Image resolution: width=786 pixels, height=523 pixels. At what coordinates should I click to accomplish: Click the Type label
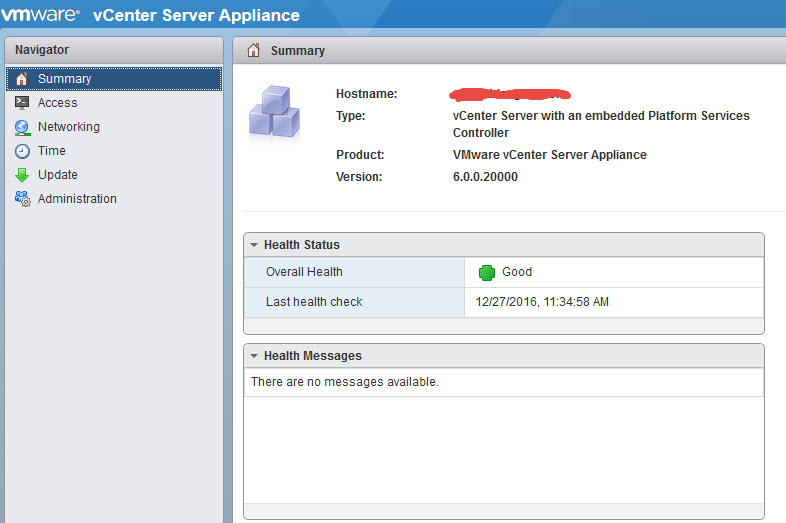click(350, 116)
